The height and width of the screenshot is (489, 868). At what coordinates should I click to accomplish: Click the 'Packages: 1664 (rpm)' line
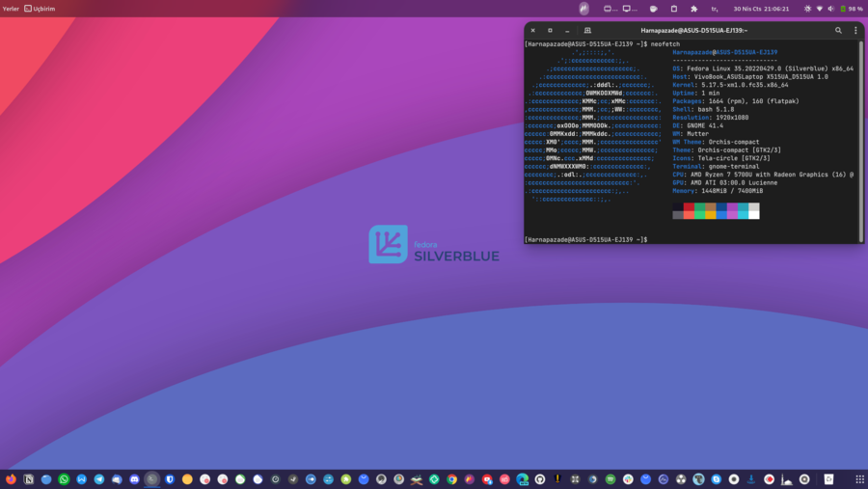736,101
